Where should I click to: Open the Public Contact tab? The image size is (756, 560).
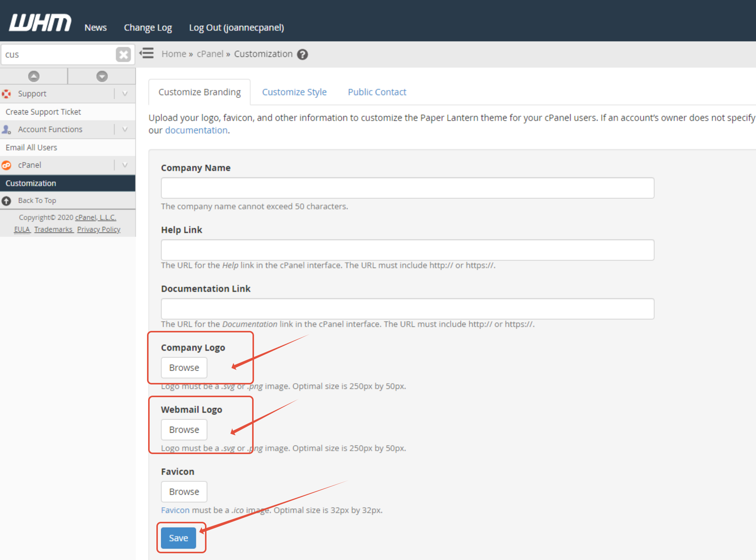pos(377,92)
